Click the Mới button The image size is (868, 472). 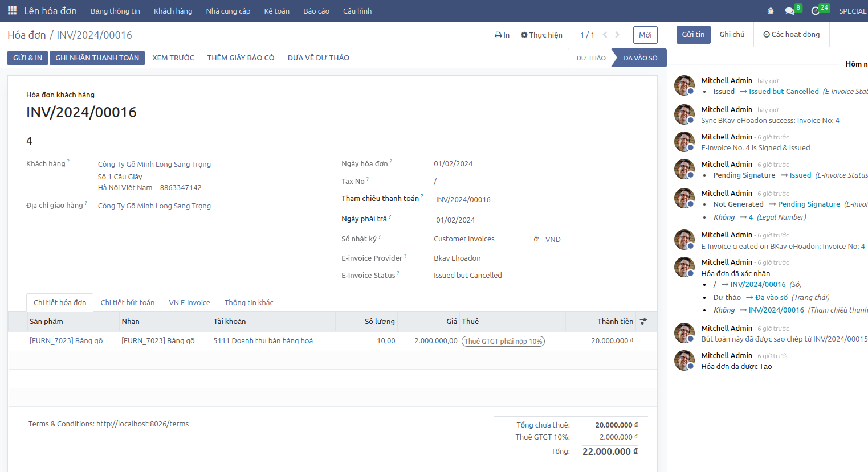point(645,35)
